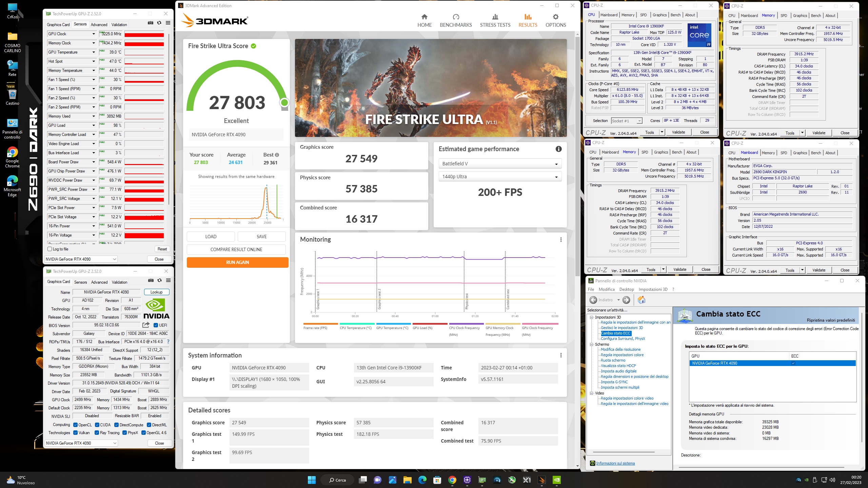
Task: Click COMPARE RESULT ONLINE button
Action: pos(236,249)
